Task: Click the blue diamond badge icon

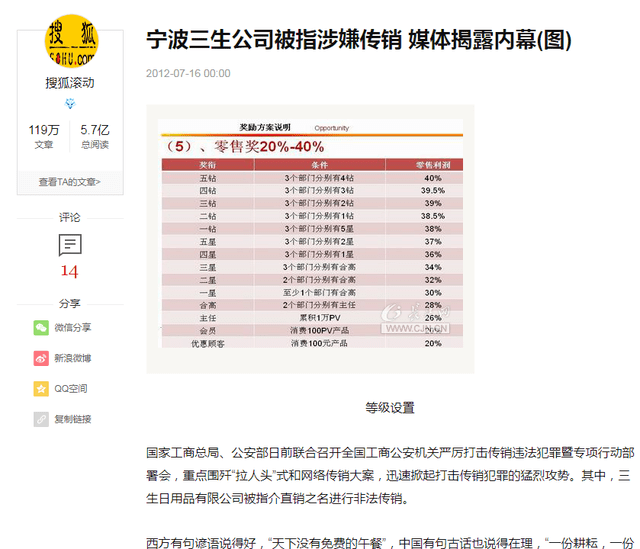Action: (70, 104)
